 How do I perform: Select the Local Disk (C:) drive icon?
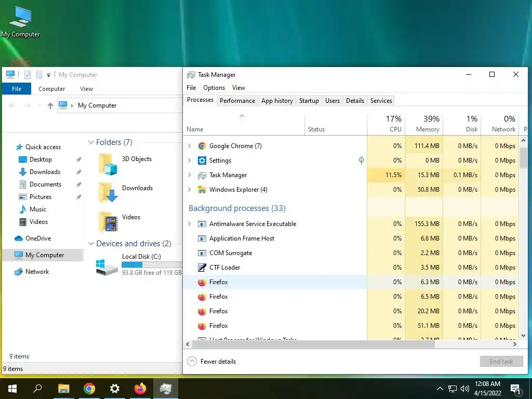click(107, 267)
